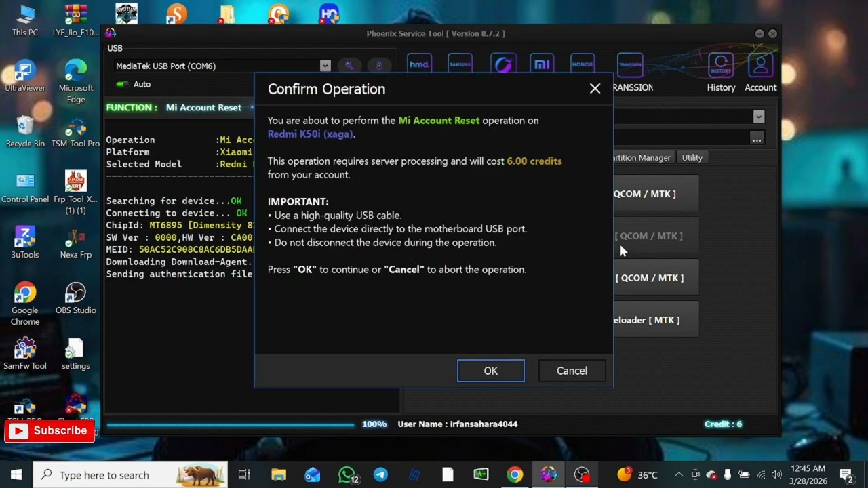
Task: Open the settings file on desktop
Action: pyautogui.click(x=76, y=354)
